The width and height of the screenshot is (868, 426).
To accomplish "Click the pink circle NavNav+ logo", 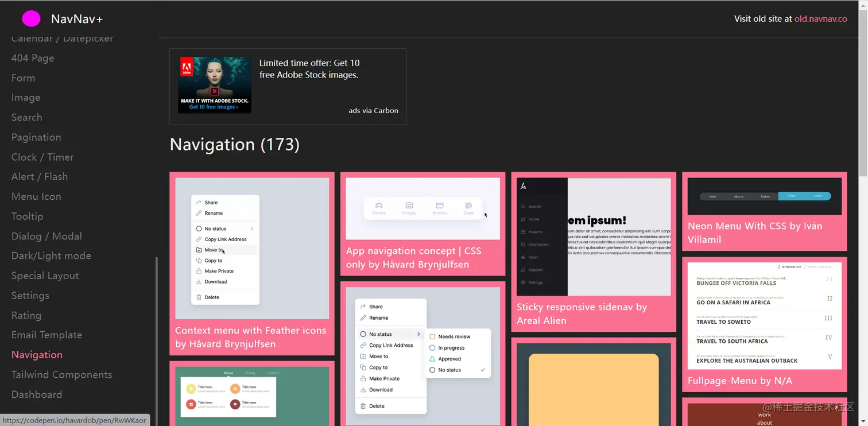I will 31,19.
